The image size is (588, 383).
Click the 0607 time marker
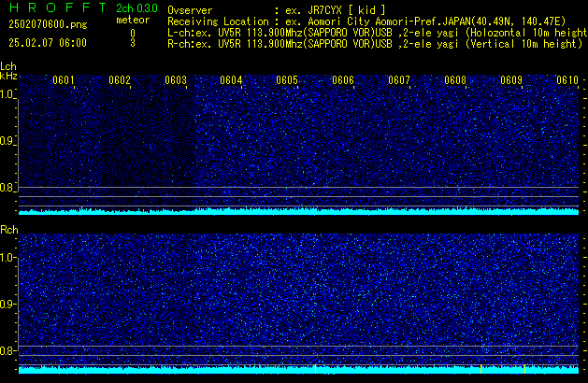[x=399, y=80]
